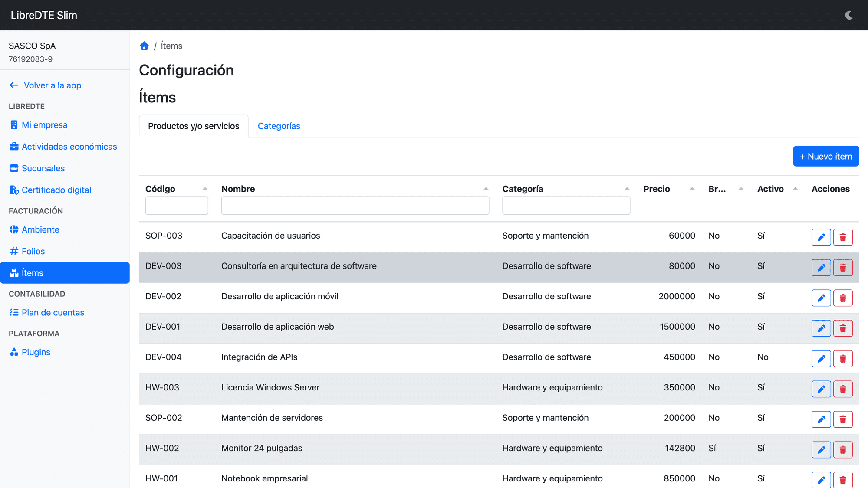The width and height of the screenshot is (868, 488).
Task: Delete the DEV-001 item
Action: tap(843, 328)
